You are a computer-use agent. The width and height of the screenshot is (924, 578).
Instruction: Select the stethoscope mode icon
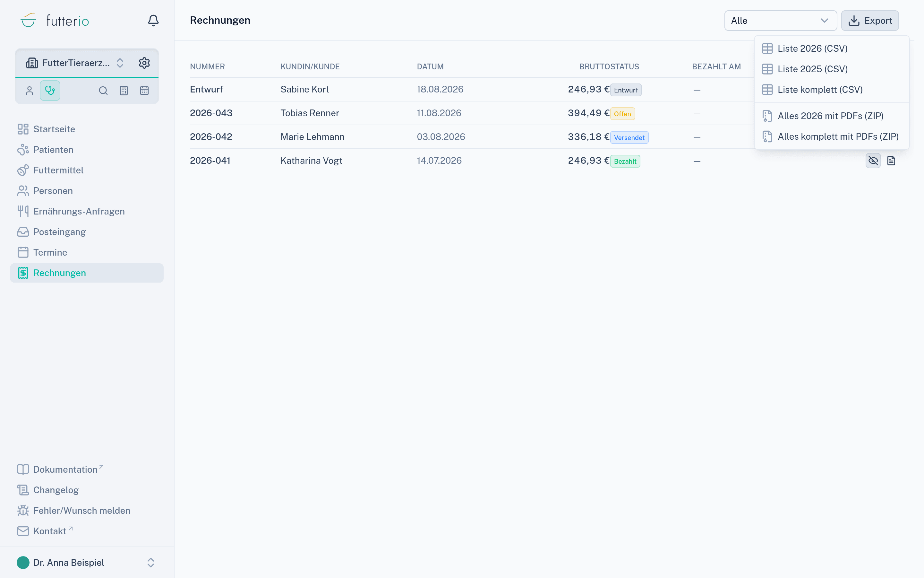pos(50,91)
